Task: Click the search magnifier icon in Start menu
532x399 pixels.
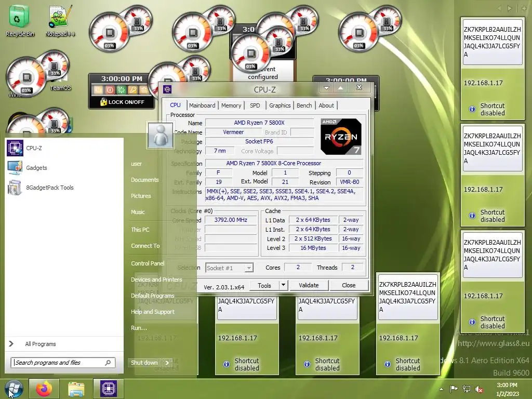Action: (108, 363)
